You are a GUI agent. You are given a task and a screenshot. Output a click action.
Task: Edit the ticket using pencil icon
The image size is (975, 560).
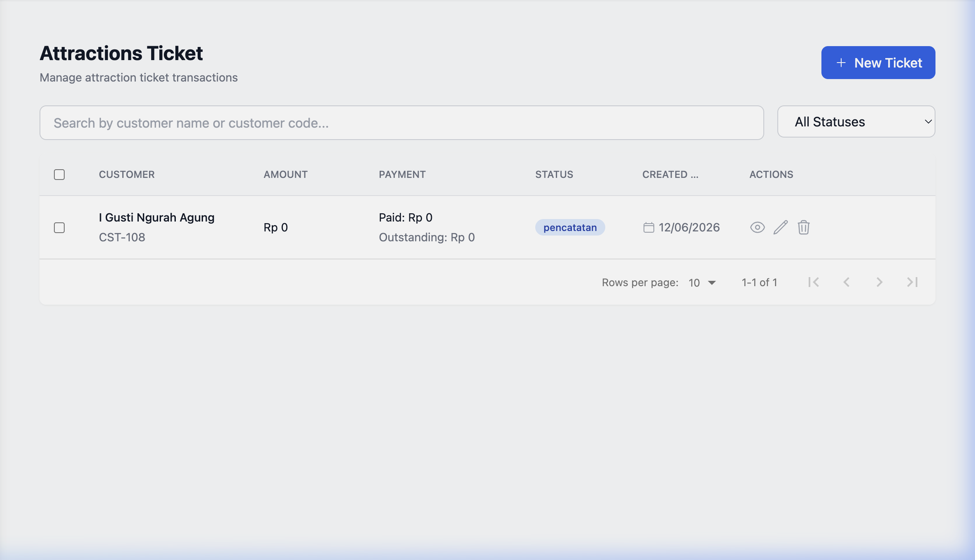[780, 227]
